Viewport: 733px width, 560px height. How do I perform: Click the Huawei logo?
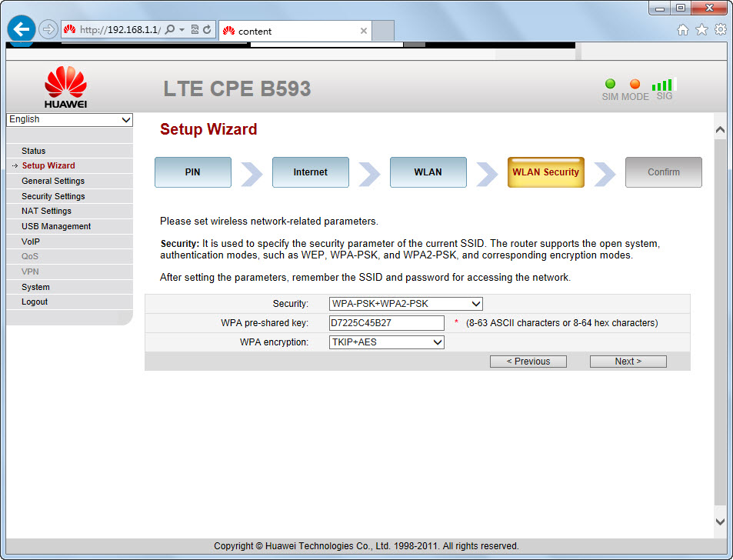click(x=65, y=86)
